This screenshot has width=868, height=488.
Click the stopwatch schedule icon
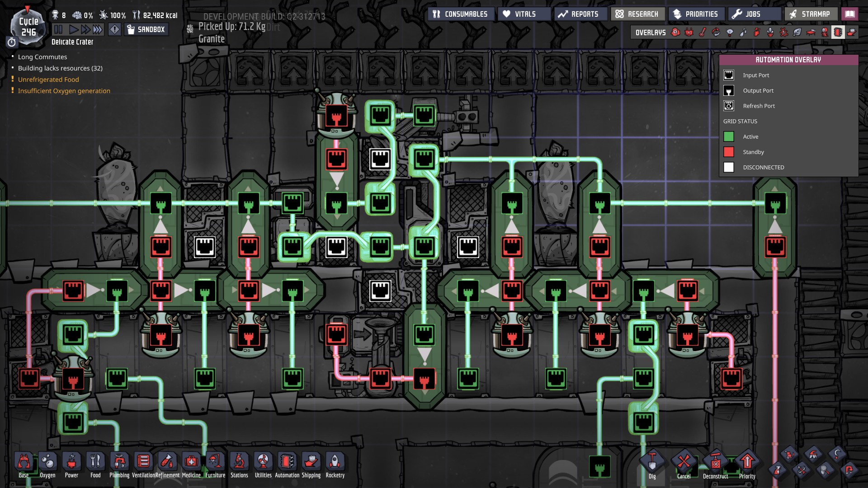tap(12, 42)
